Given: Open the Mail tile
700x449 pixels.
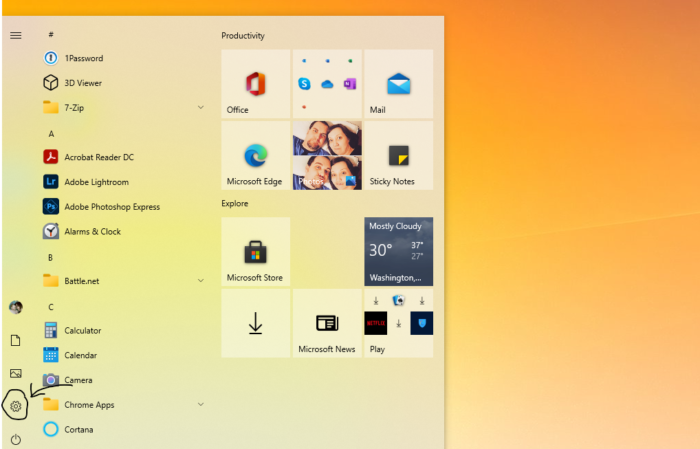Looking at the screenshot, I should (x=399, y=84).
